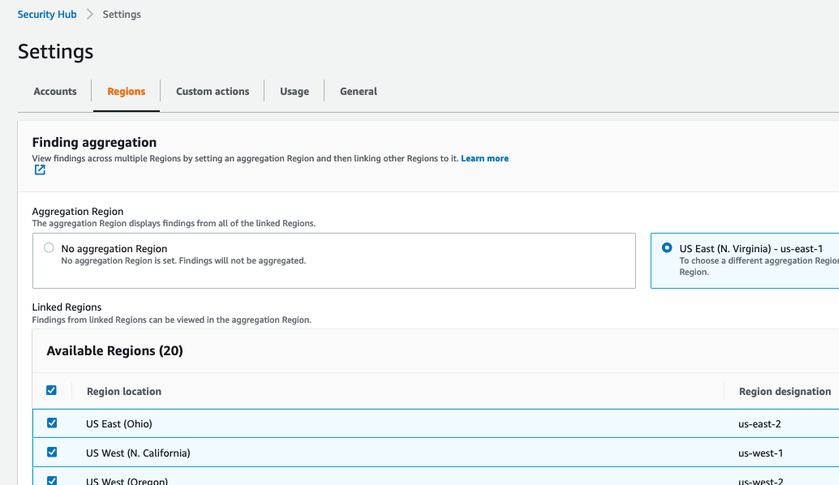Click the Learn more link
The image size is (839, 485).
pos(485,158)
